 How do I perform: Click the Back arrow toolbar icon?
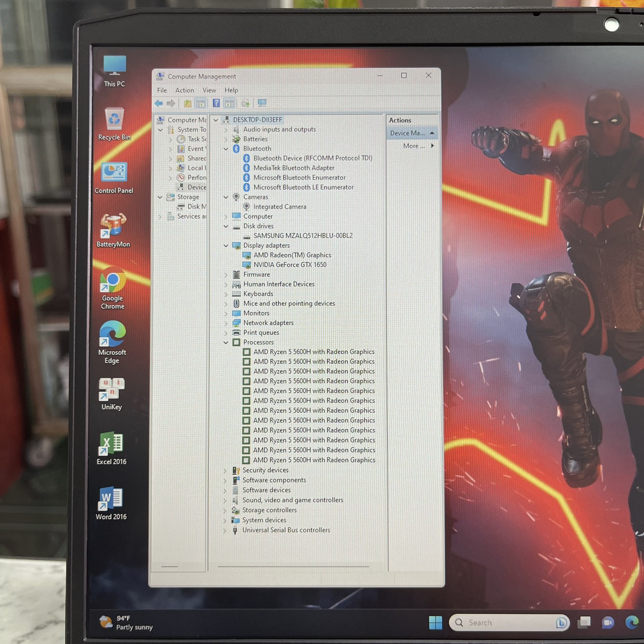coord(158,103)
